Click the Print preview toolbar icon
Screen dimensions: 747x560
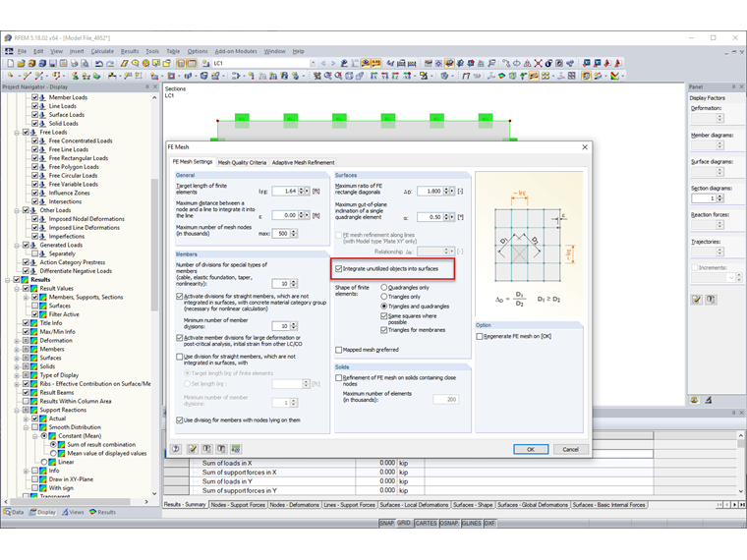85,63
